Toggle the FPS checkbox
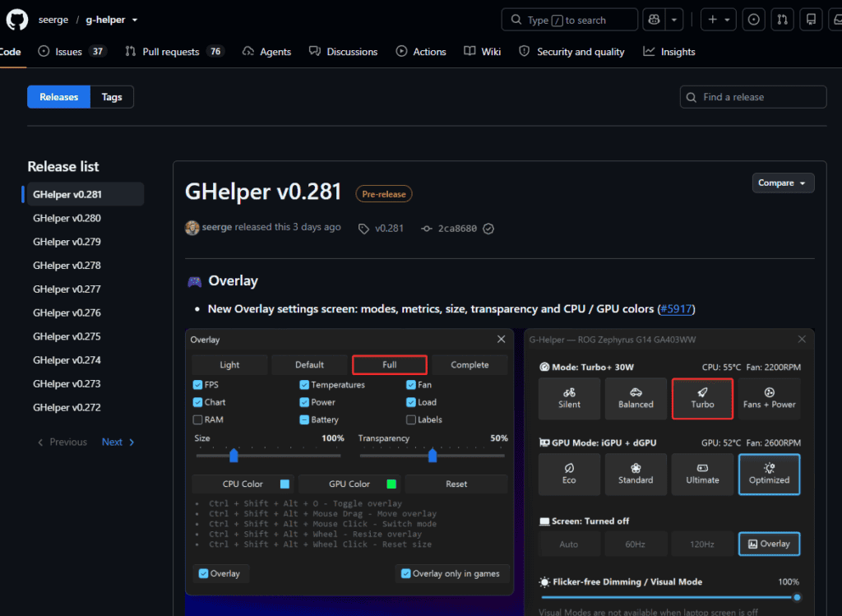This screenshot has width=842, height=616. (197, 385)
